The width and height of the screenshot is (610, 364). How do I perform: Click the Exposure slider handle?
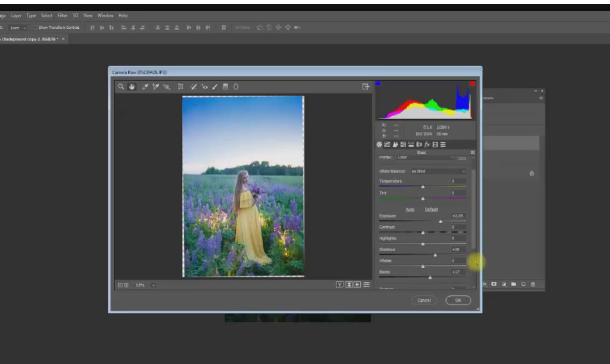[x=440, y=221]
